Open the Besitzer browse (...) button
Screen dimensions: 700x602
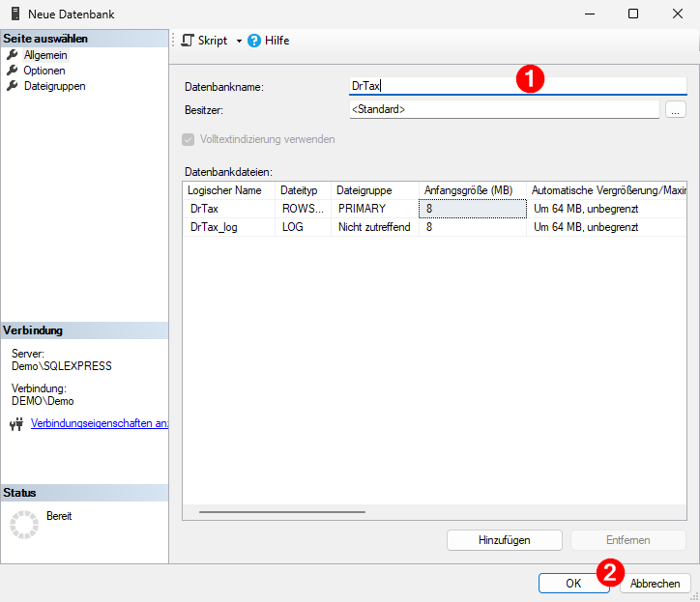[x=676, y=109]
